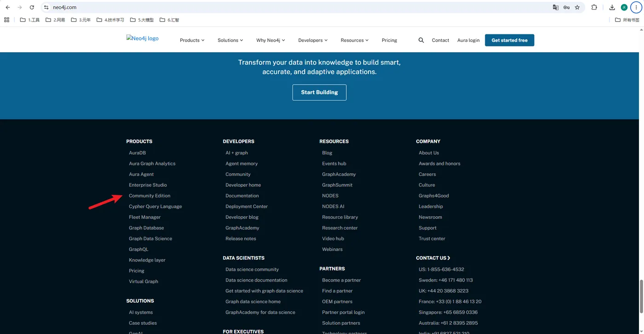Open the NODES AI link
Viewport: 644px width, 334px height.
pos(333,207)
